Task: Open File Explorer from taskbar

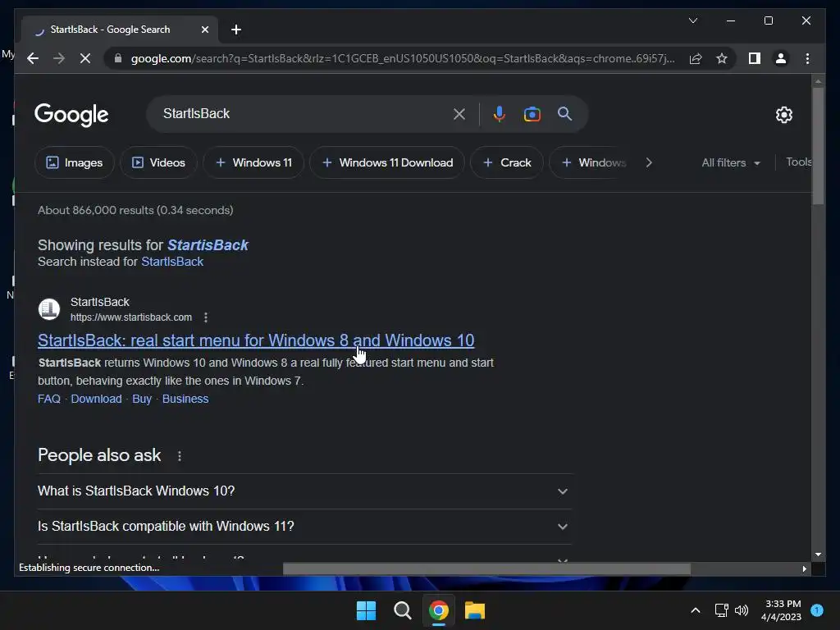Action: pyautogui.click(x=475, y=610)
